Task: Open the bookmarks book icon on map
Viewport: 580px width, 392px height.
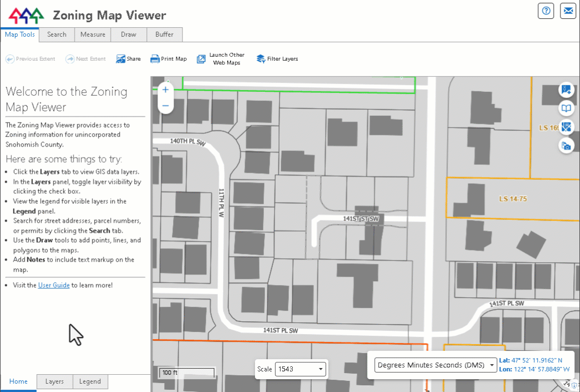Action: (566, 108)
